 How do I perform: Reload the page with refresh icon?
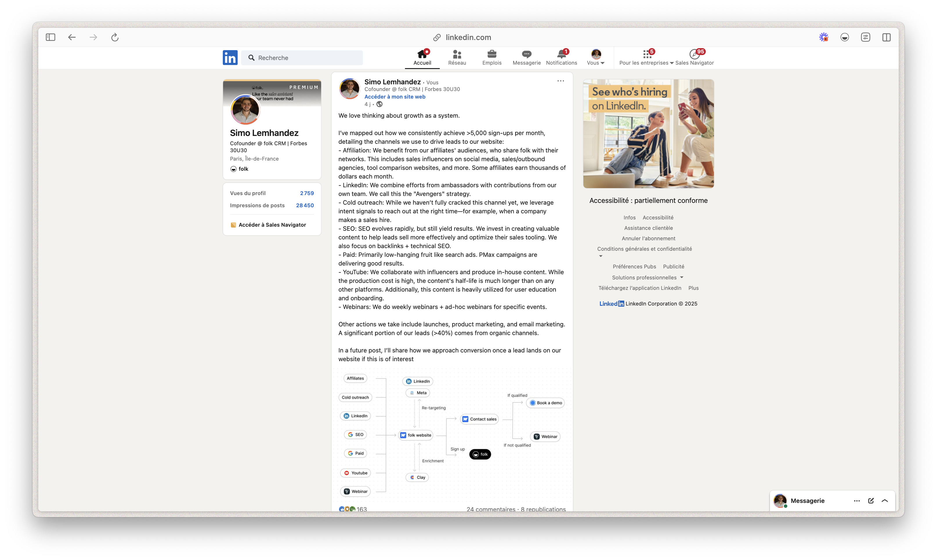click(115, 37)
